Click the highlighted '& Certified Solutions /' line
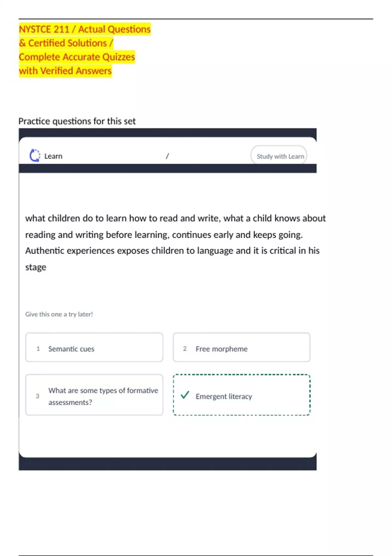The width and height of the screenshot is (392, 556). 66,43
